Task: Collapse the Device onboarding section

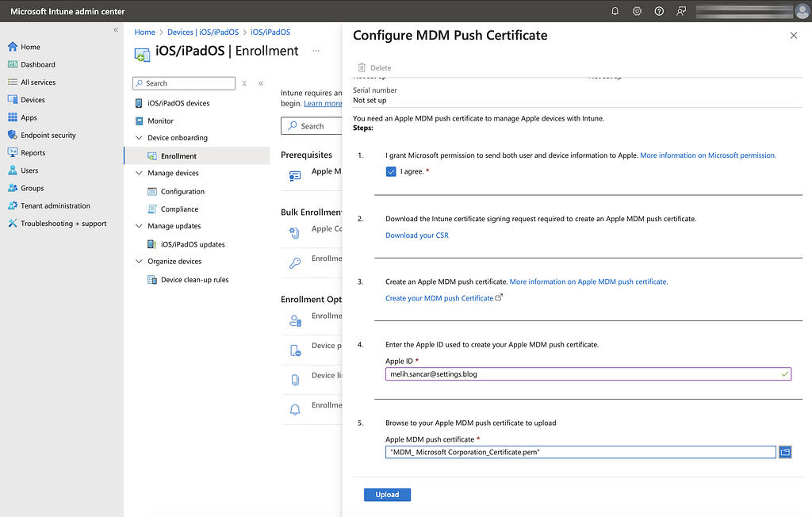Action: pyautogui.click(x=139, y=138)
